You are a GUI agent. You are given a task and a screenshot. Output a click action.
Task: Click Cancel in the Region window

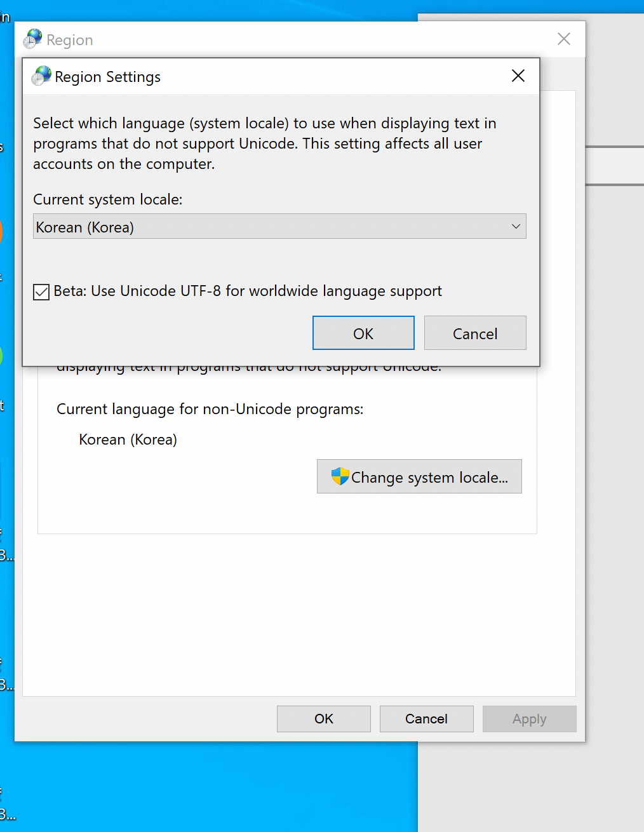click(x=427, y=719)
